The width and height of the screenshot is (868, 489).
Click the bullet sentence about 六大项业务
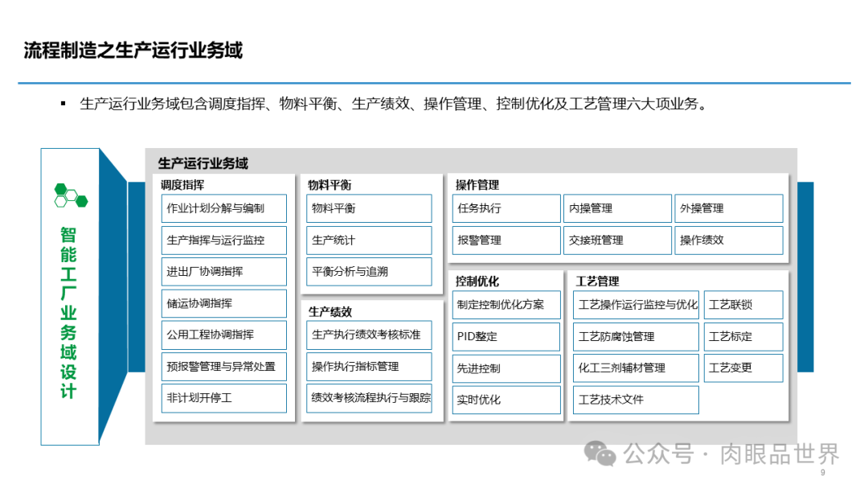394,104
